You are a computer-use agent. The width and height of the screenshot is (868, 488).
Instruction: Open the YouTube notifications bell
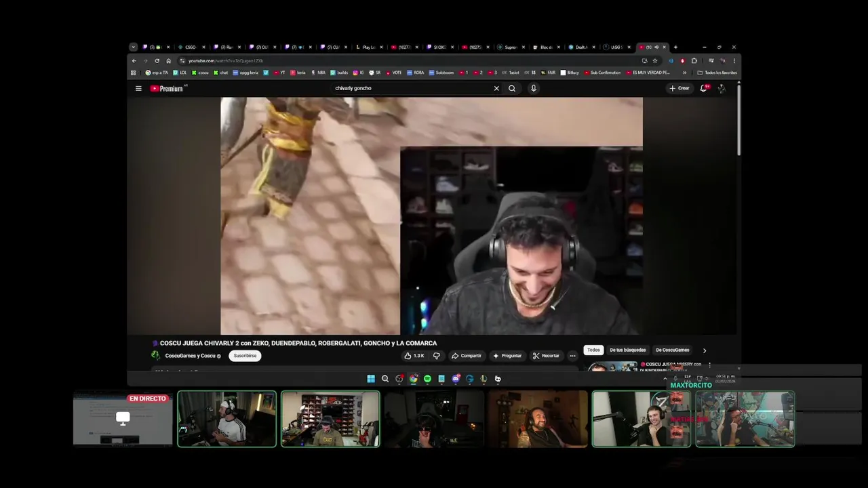(704, 88)
